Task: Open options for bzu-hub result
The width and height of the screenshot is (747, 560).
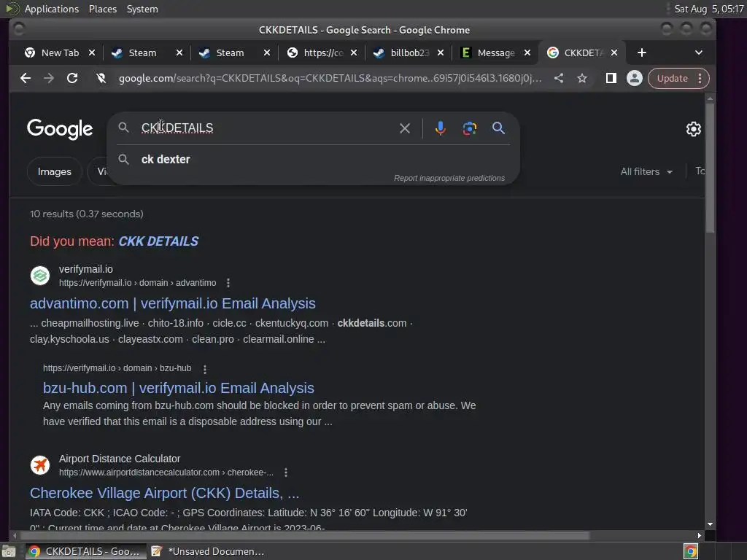Action: (x=205, y=369)
